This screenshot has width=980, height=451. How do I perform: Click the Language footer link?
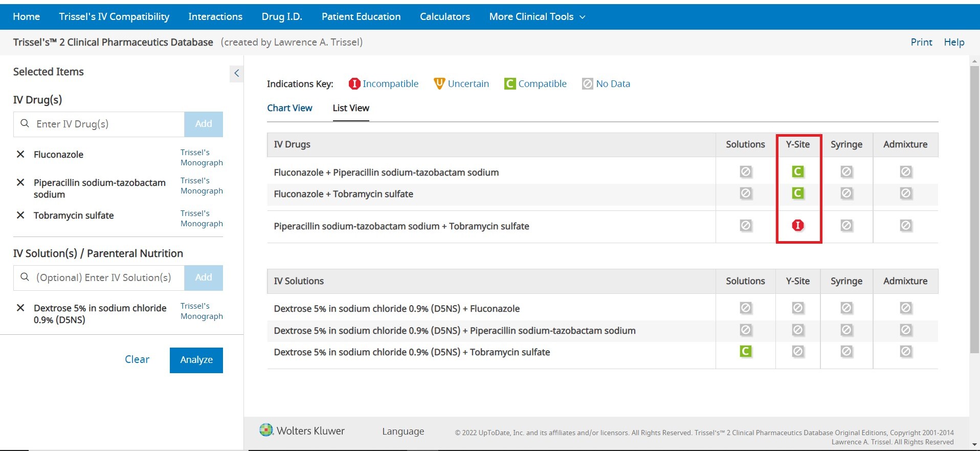[403, 431]
